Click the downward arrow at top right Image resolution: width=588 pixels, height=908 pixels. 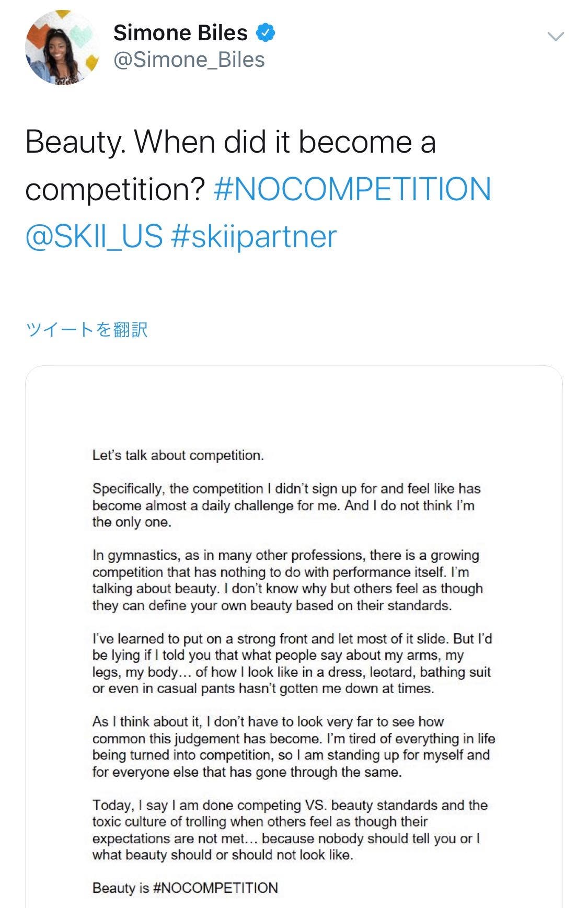tap(556, 36)
